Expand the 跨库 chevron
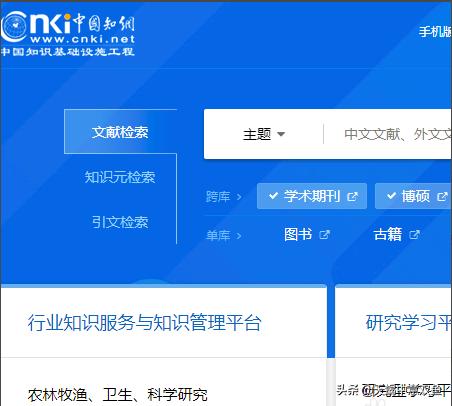Screen dimensions: 452x406 tap(239, 197)
